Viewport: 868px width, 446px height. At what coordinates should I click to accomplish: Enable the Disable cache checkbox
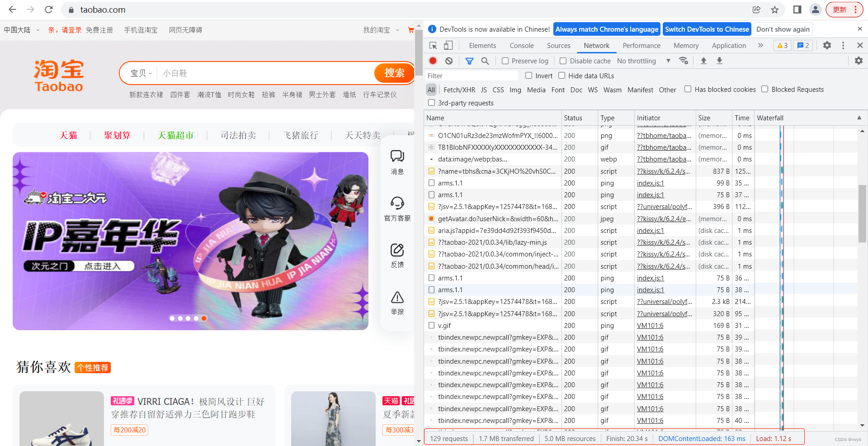[x=563, y=61]
